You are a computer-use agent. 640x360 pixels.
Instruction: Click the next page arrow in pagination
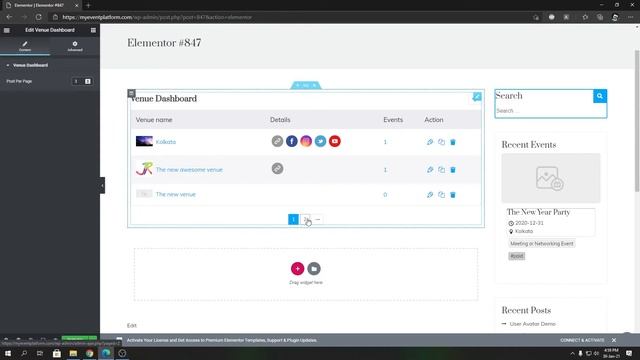(x=318, y=220)
